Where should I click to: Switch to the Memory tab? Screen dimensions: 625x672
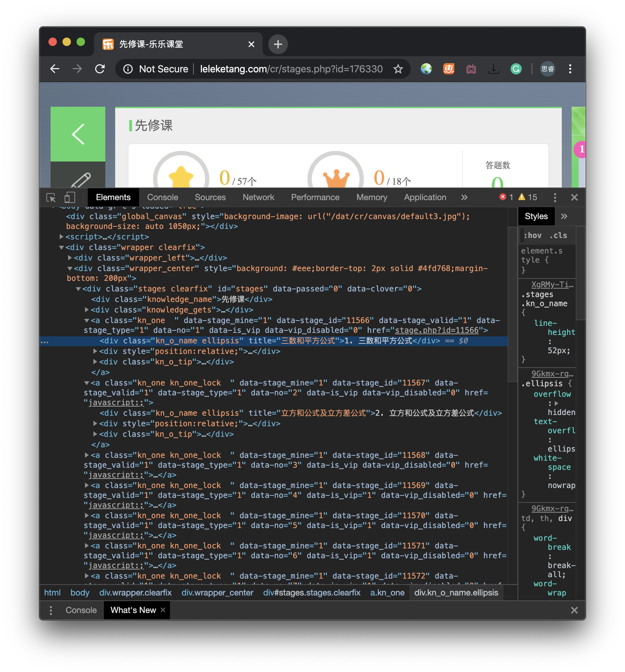pos(372,197)
